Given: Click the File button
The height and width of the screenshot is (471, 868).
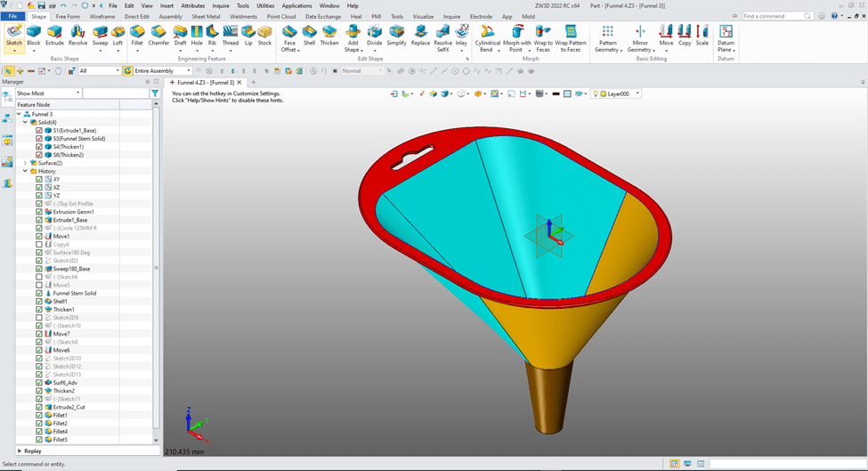Looking at the screenshot, I should point(14,16).
